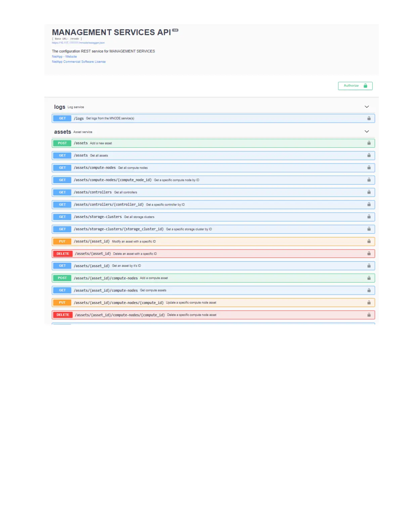The image size is (411, 532).
Task: Click GET badge on /assets/storage-clusters/{storage_cluster_id} row
Action: click(x=62, y=229)
